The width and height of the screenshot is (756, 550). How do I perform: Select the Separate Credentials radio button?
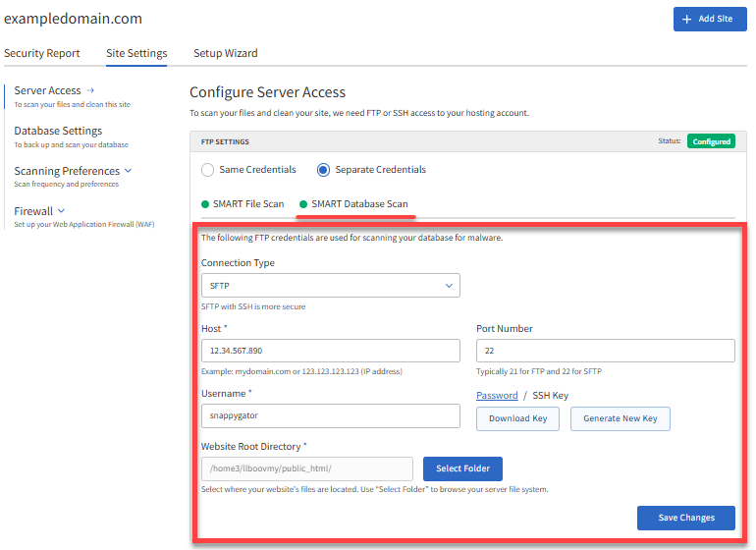point(323,170)
